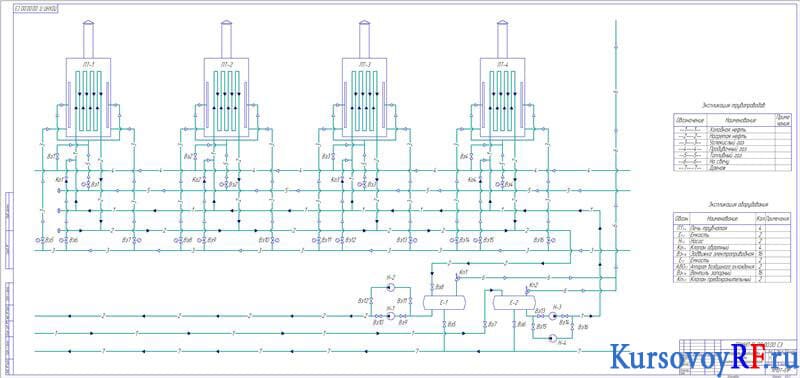Click chimney stack of furnace ПТ-3
Image resolution: width=800 pixels, height=378 pixels.
364,39
